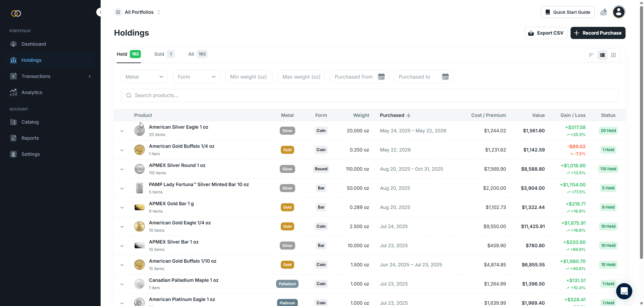Click APMEX Silver Round thumbnail
This screenshot has height=306, width=644.
pyautogui.click(x=140, y=169)
